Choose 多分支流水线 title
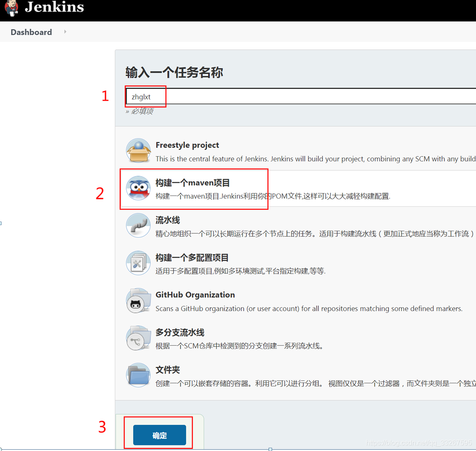Viewport: 476px width, 451px height. [x=180, y=333]
